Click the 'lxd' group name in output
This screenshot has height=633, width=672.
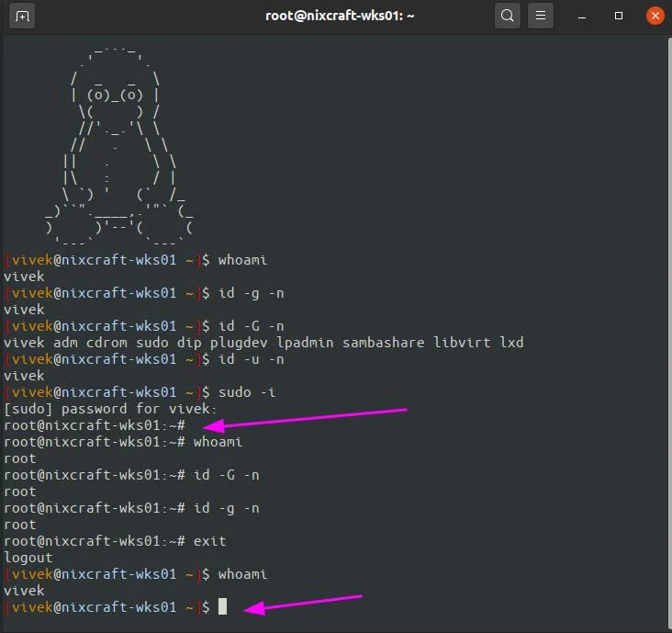point(511,343)
